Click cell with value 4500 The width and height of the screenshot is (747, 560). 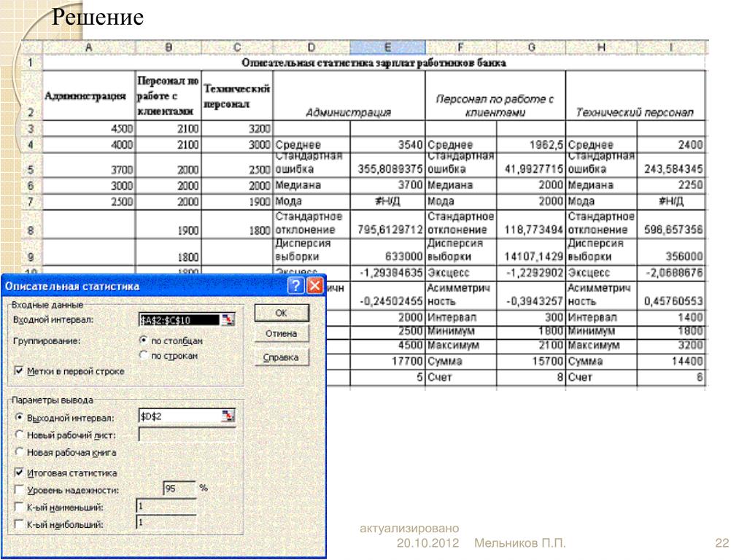click(89, 128)
